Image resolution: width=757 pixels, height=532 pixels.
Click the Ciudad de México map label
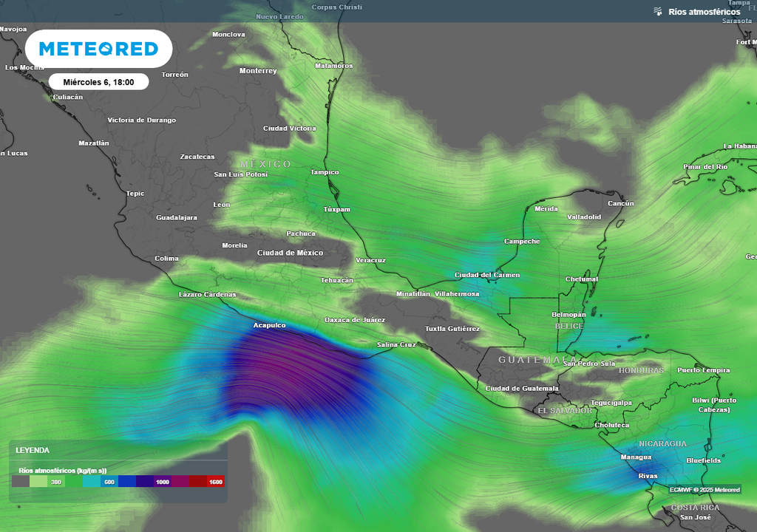point(290,253)
